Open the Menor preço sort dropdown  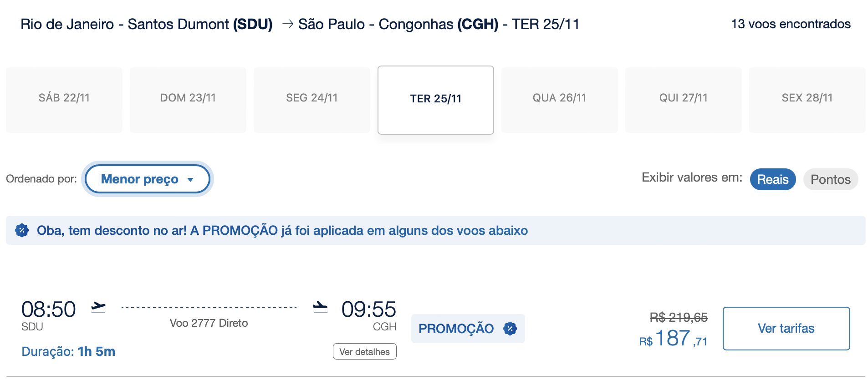[139, 179]
